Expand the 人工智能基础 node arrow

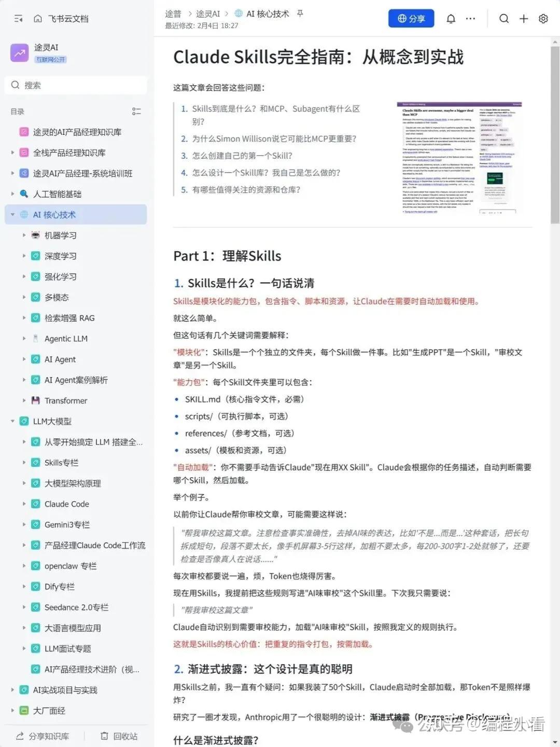12,194
